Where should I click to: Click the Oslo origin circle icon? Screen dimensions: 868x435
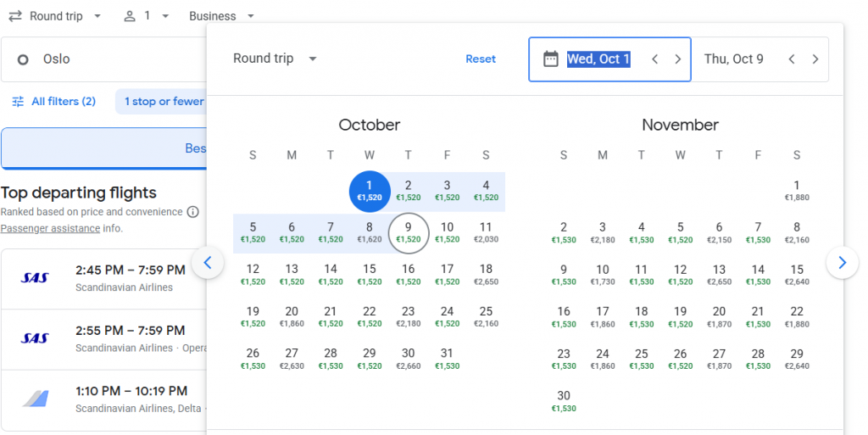pyautogui.click(x=23, y=59)
